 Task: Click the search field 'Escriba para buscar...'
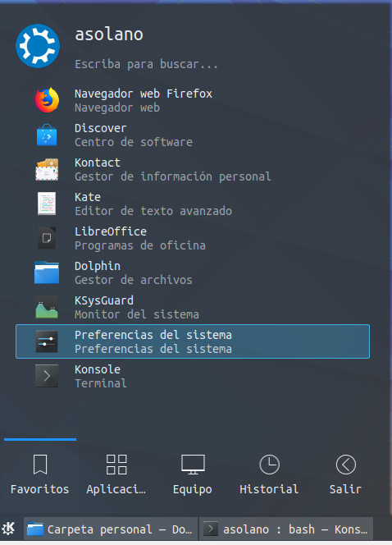coord(146,64)
